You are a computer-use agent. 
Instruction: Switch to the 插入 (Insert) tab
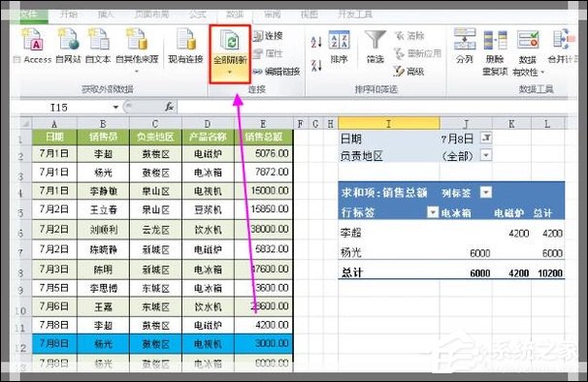[106, 15]
